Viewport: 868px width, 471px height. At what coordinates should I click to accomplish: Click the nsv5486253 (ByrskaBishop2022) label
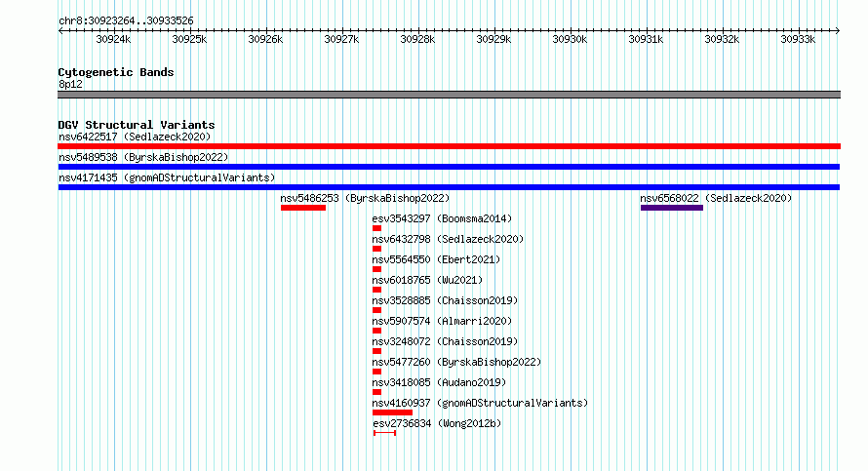click(x=365, y=198)
